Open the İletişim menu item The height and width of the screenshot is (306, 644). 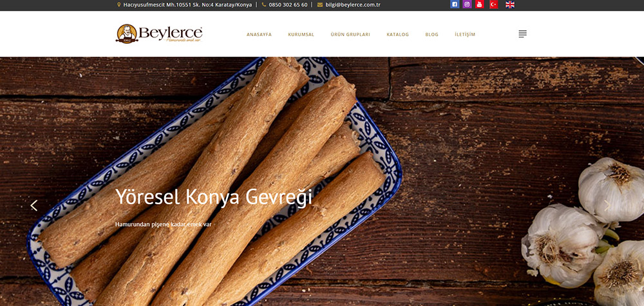pos(465,35)
